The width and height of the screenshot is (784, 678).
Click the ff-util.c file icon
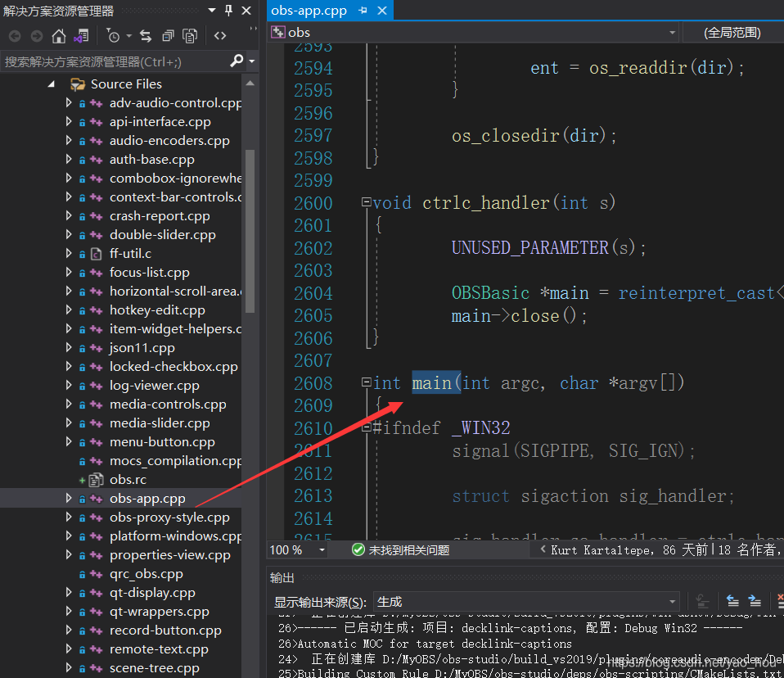(x=96, y=254)
